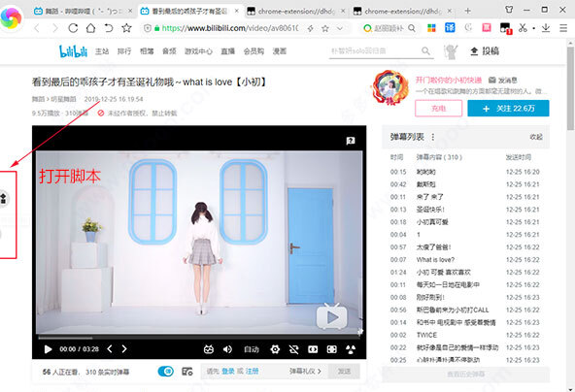575x392 pixels.
Task: Click the pink 充电 button
Action: (439, 109)
